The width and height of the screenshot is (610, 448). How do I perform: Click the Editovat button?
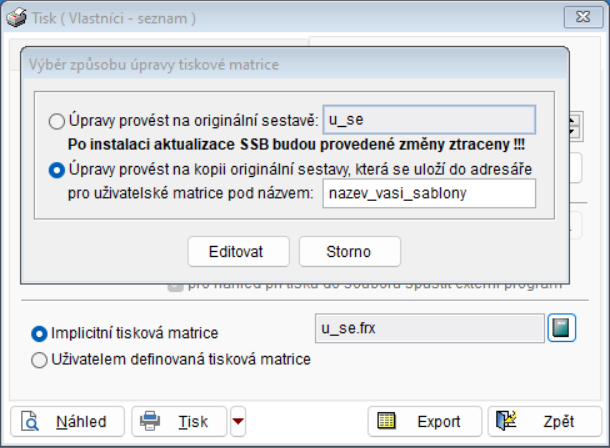[238, 250]
